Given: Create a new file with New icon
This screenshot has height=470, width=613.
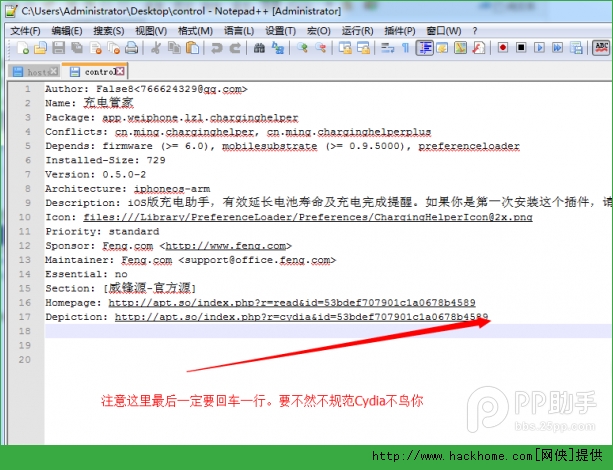Looking at the screenshot, I should [x=22, y=48].
